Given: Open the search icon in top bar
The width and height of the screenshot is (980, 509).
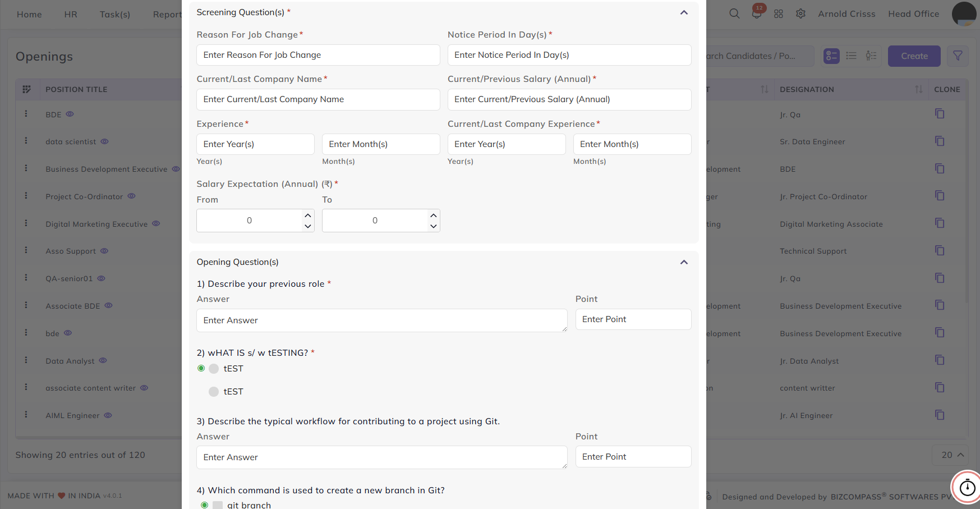Looking at the screenshot, I should (734, 13).
